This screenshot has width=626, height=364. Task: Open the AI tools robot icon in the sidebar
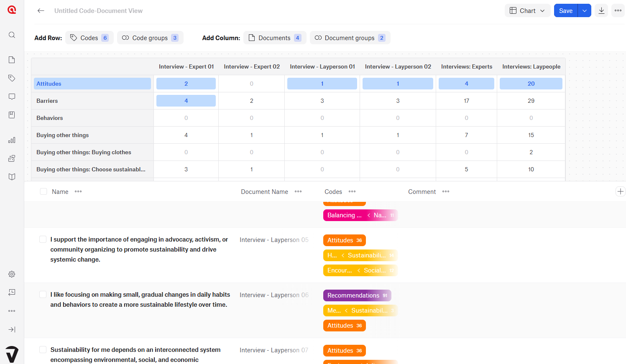point(12,158)
